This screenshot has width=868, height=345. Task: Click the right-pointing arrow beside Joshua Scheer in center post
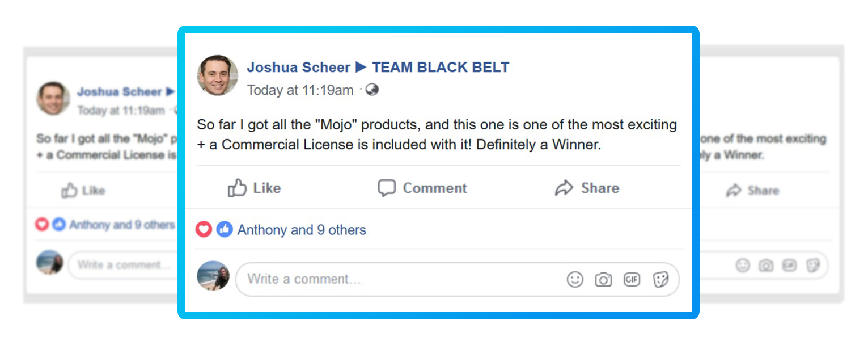[x=361, y=68]
